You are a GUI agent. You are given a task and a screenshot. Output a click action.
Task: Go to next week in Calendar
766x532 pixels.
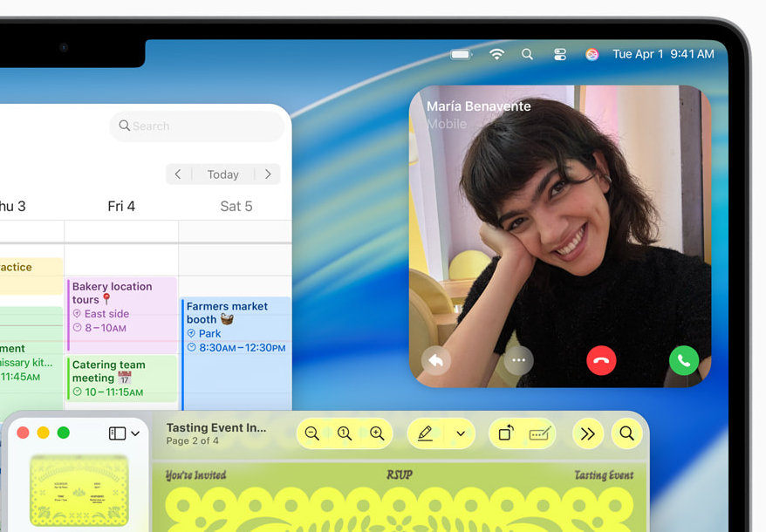point(268,174)
